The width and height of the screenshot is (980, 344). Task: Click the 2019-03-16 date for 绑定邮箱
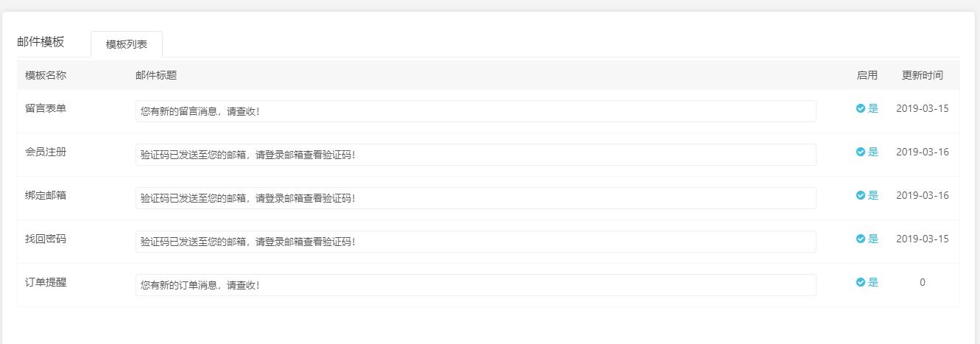click(x=922, y=195)
